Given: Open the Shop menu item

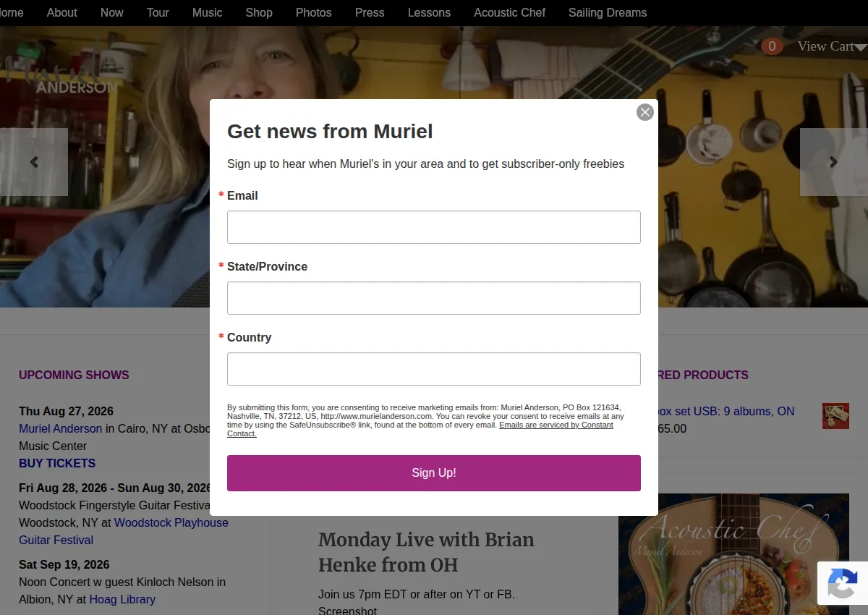Looking at the screenshot, I should 259,12.
